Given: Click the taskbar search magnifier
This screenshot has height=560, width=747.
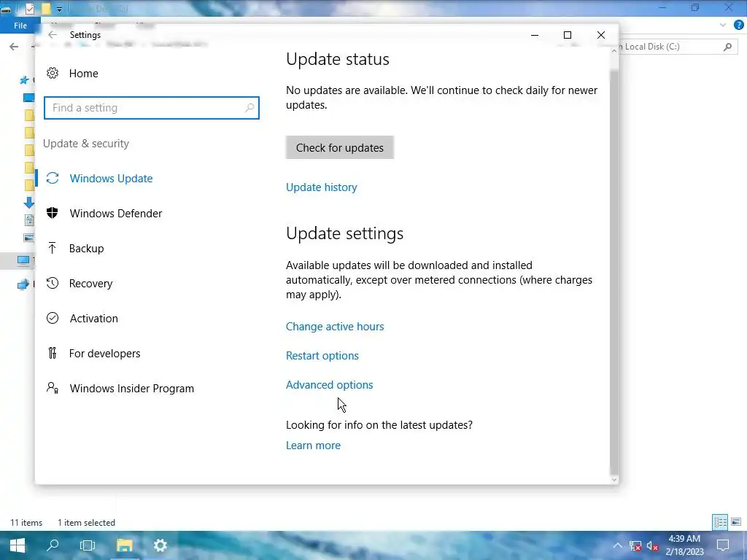Looking at the screenshot, I should pyautogui.click(x=53, y=545).
